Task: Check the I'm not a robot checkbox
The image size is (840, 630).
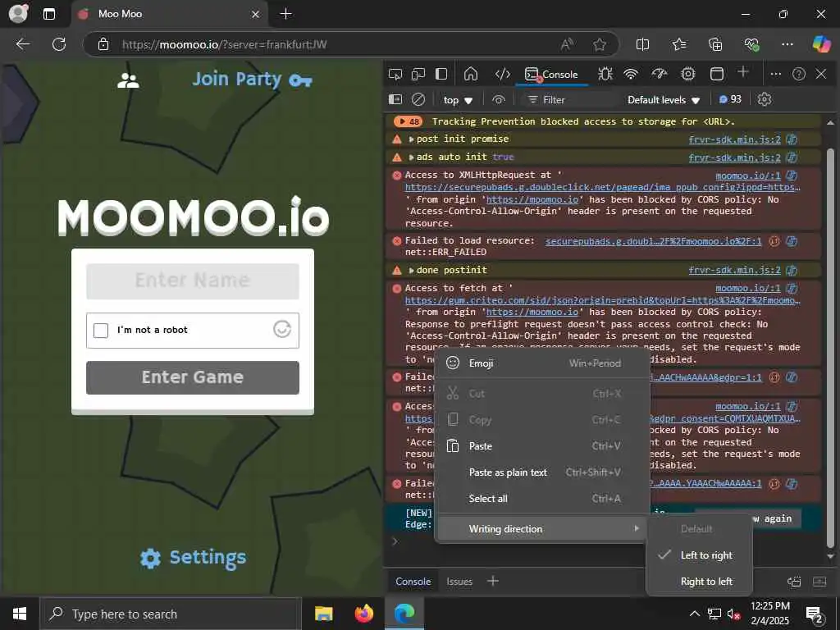Action: (101, 330)
